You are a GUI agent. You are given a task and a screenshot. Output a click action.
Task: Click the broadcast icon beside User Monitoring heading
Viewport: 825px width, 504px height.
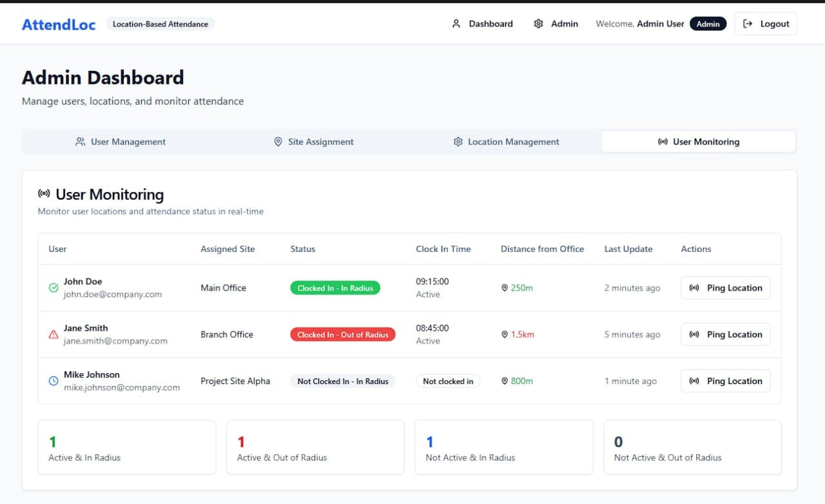coord(44,194)
